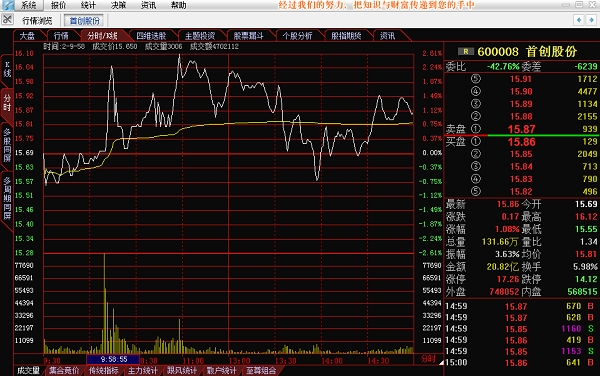Screen dimensions: 600x376
Task: Click the 涨停 value 17.26
Action: (x=507, y=279)
